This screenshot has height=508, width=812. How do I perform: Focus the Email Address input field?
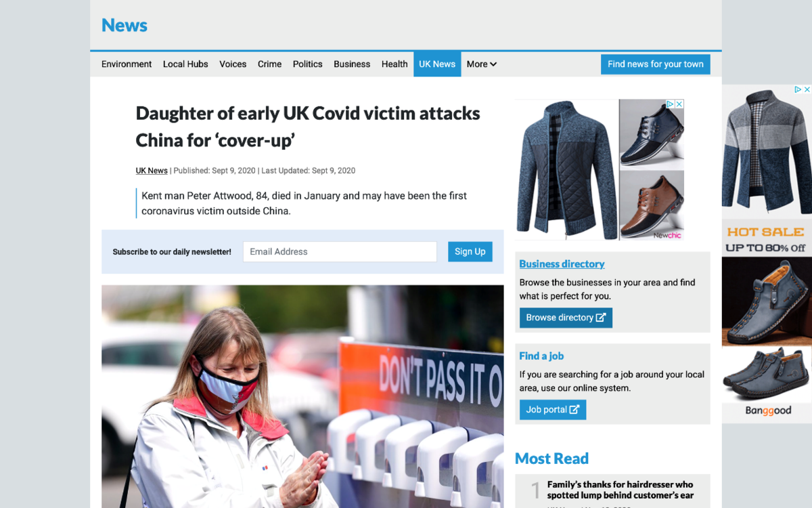(340, 251)
